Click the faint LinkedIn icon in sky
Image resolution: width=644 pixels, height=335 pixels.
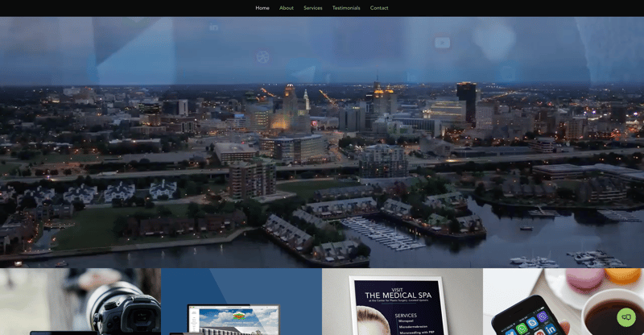click(x=214, y=27)
